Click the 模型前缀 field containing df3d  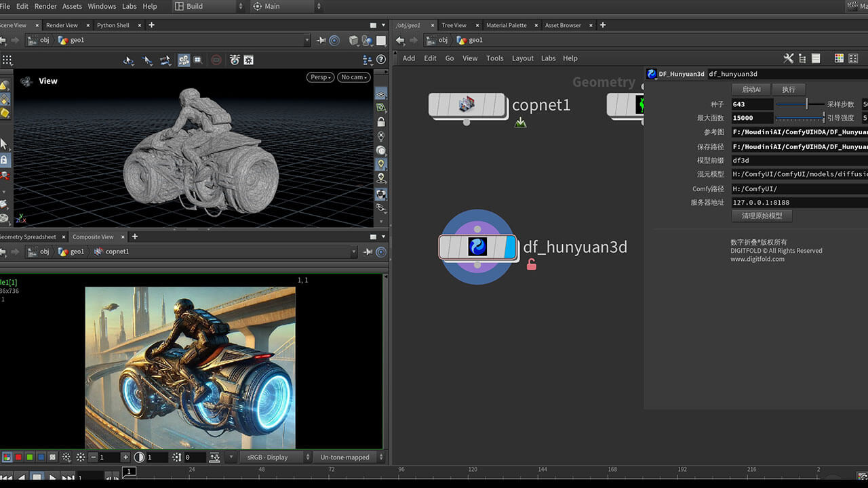point(800,161)
